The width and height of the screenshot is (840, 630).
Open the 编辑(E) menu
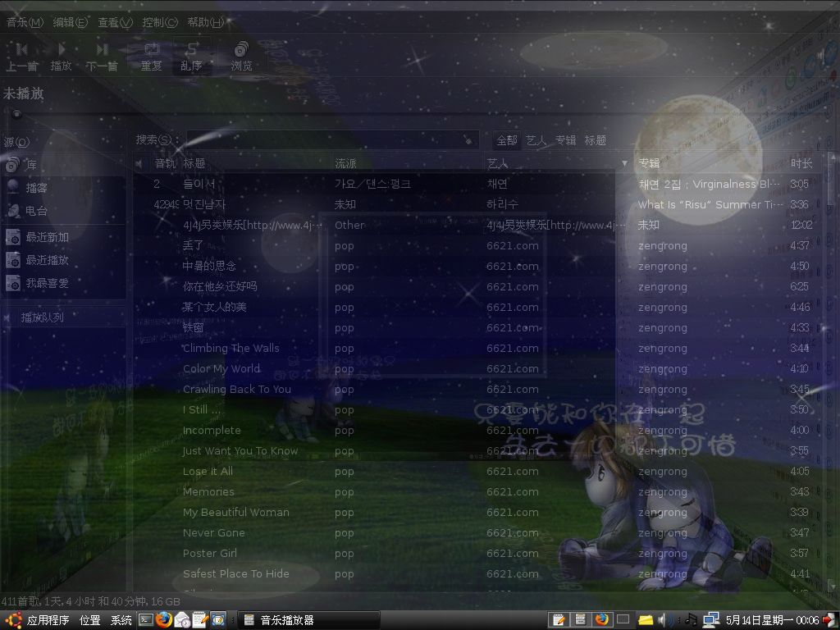point(71,22)
